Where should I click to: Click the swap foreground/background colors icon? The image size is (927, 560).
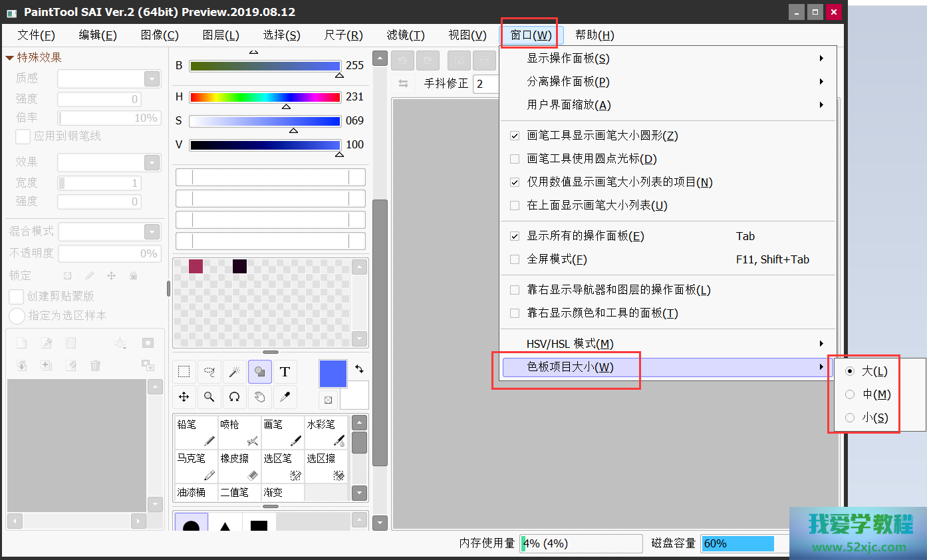pyautogui.click(x=359, y=368)
